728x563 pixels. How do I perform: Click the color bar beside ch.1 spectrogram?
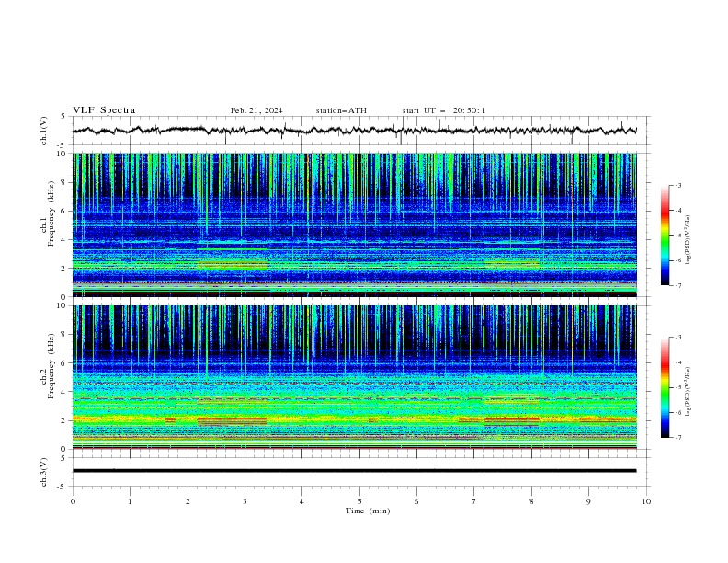(665, 236)
